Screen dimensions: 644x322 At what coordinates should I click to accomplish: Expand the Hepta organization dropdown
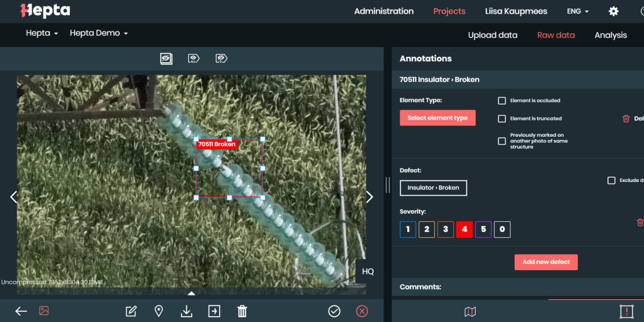[x=42, y=33]
